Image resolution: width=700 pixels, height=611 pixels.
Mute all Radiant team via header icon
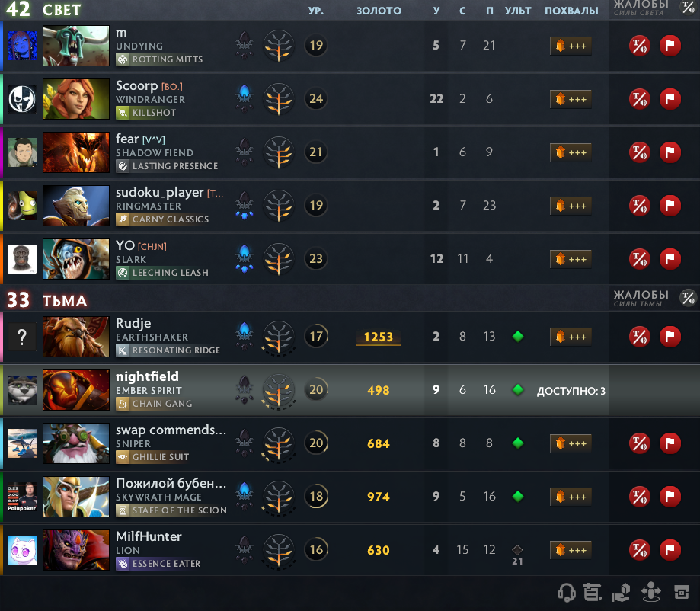pos(688,7)
